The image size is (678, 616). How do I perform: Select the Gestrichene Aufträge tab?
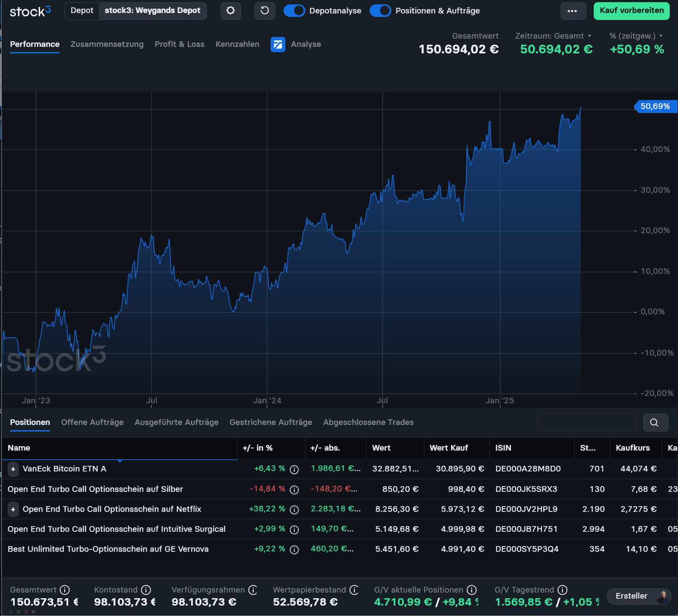[x=271, y=422]
